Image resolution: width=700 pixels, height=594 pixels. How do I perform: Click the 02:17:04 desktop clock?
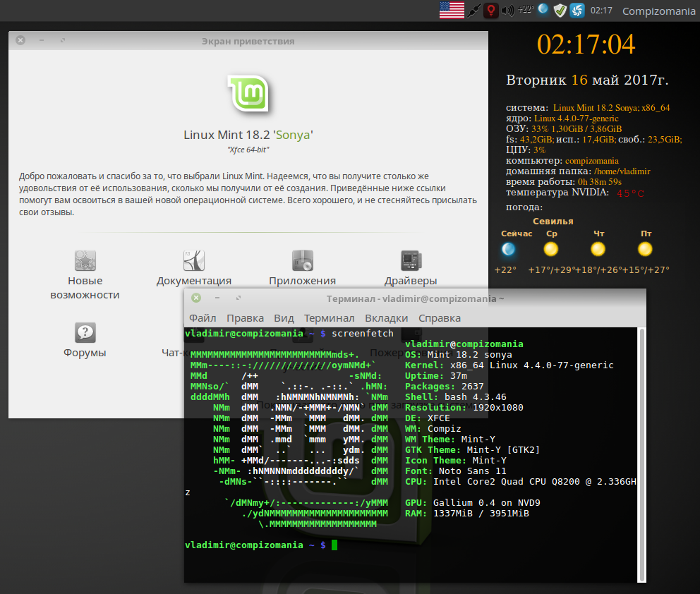586,44
